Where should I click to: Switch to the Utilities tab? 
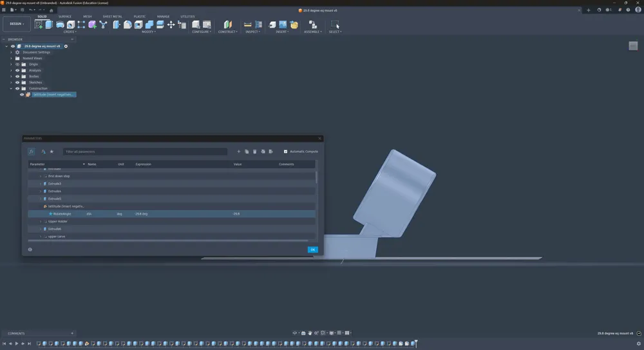click(x=187, y=17)
